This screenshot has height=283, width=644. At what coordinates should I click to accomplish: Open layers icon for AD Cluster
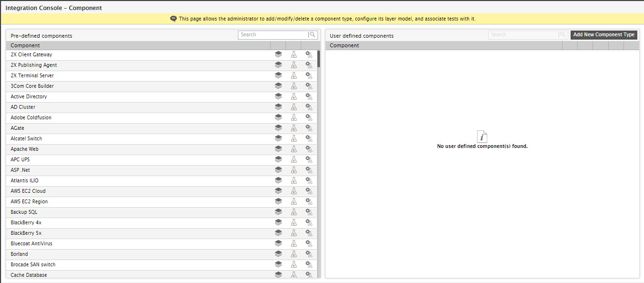pyautogui.click(x=278, y=107)
